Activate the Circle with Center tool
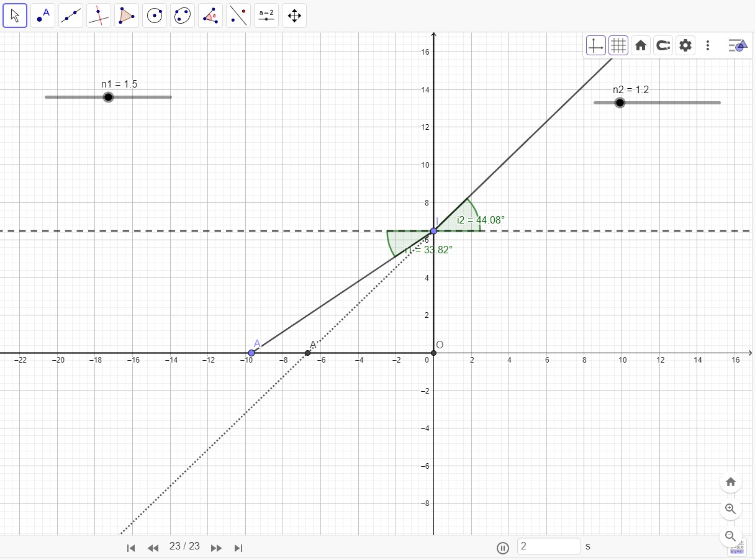Screen dimensions: 755x560 coord(155,16)
